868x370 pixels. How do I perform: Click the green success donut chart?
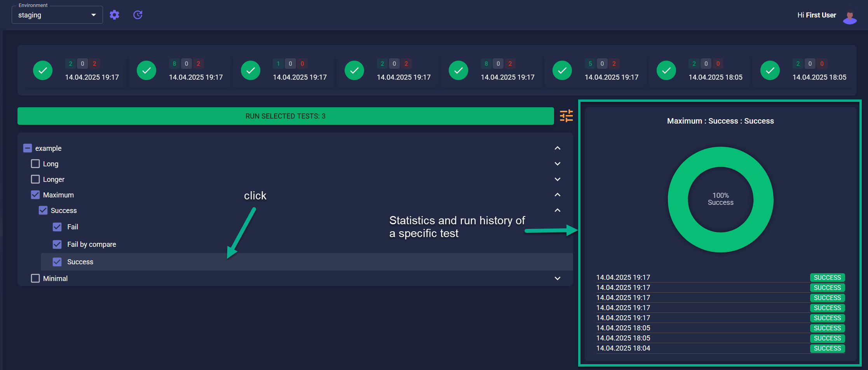[x=720, y=199]
